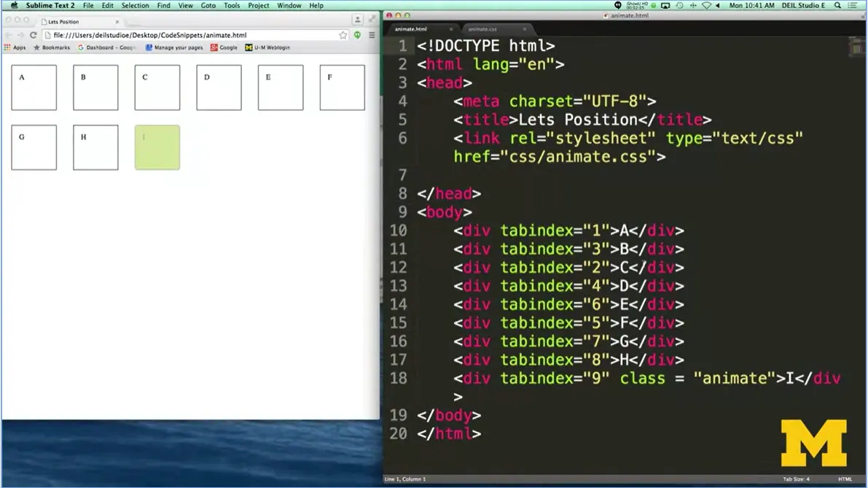Screen dimensions: 868x488
Task: Open the Tab Size setting in Sublime's status bar
Action: tap(797, 479)
